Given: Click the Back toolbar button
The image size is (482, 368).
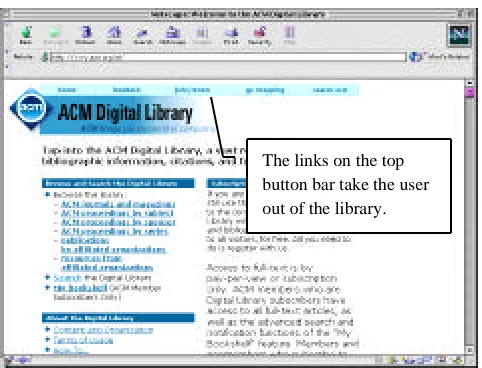Looking at the screenshot, I should pos(26,35).
